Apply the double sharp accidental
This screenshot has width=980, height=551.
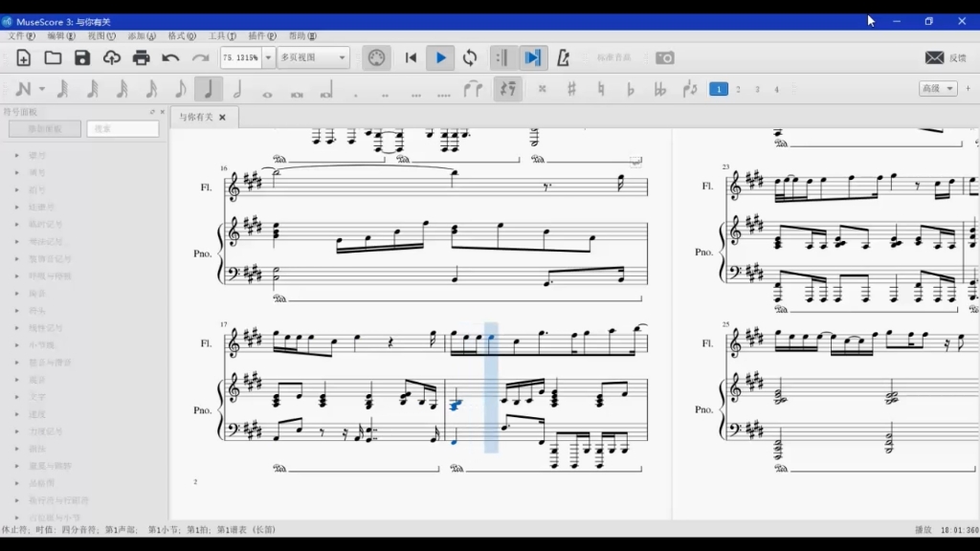point(542,89)
